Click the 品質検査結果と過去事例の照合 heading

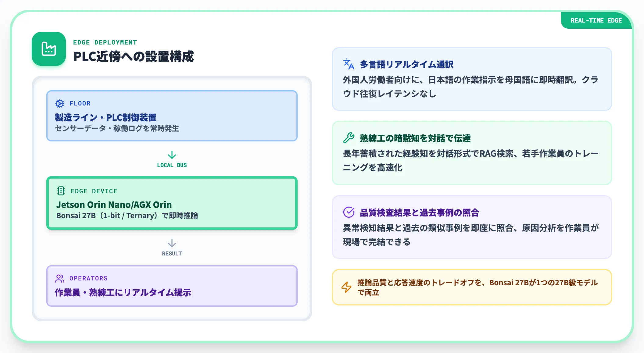pos(419,212)
